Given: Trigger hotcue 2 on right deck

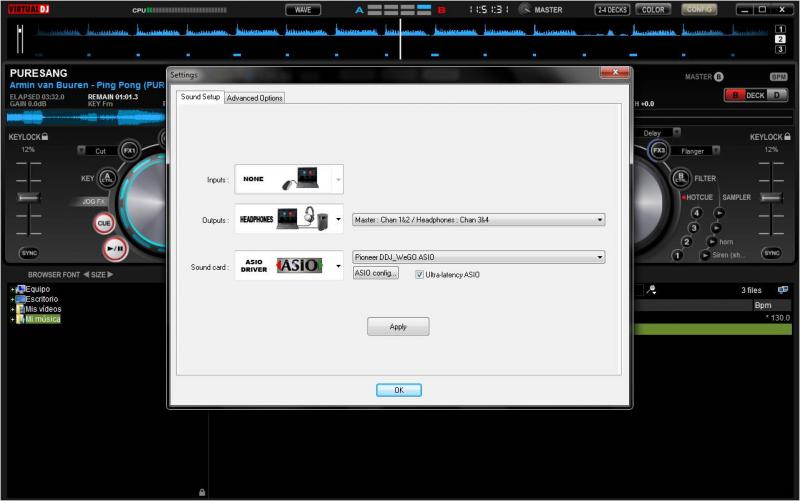Looking at the screenshot, I should pos(687,242).
